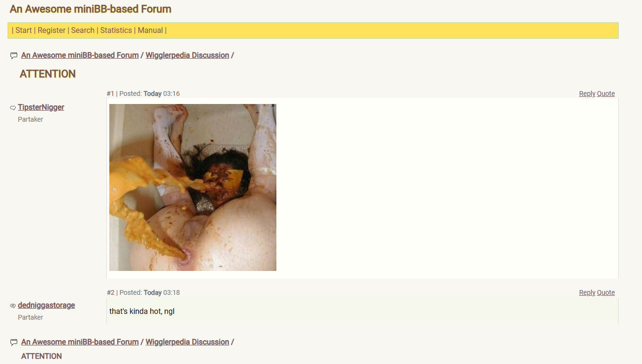This screenshot has width=642, height=364.
Task: Click the user icon beside second post's author
Action: 13,306
